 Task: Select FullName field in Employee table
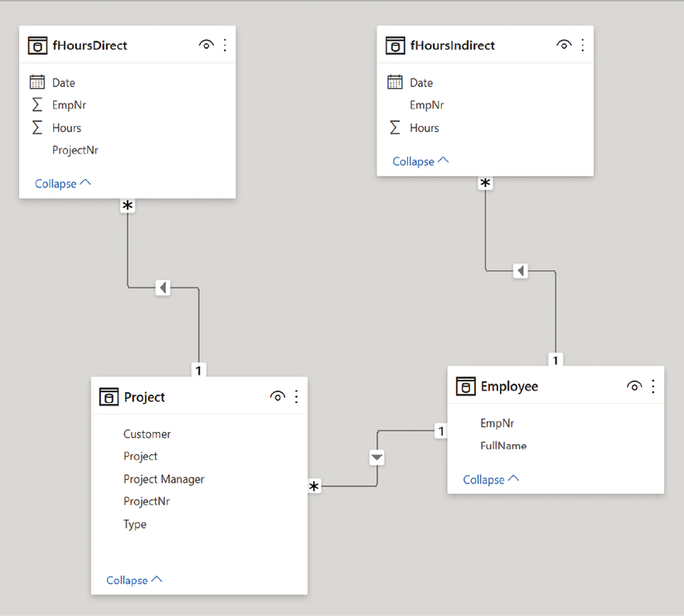point(503,446)
